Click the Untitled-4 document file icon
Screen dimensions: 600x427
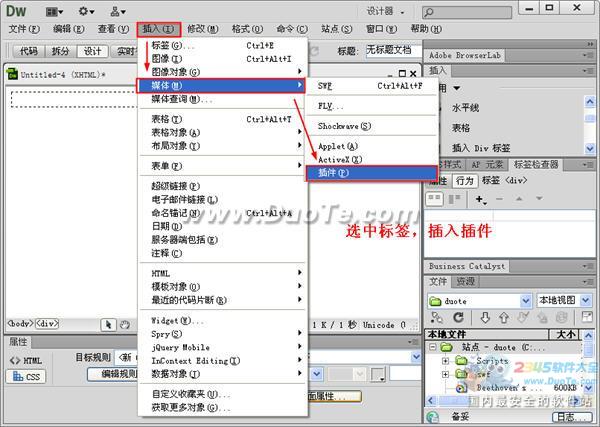12,74
